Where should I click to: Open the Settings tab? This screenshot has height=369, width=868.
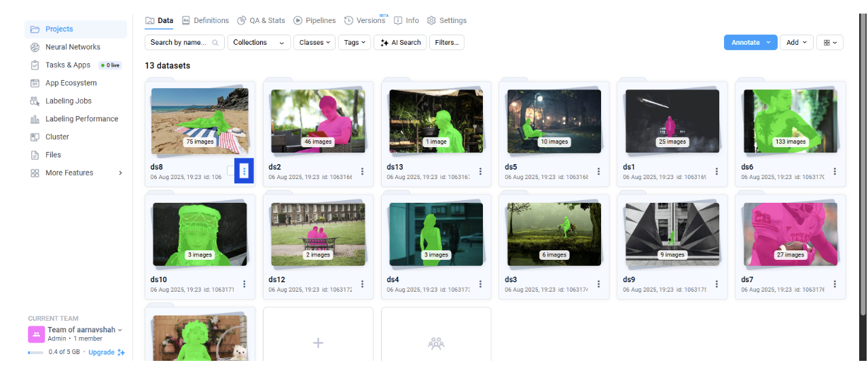pyautogui.click(x=446, y=21)
